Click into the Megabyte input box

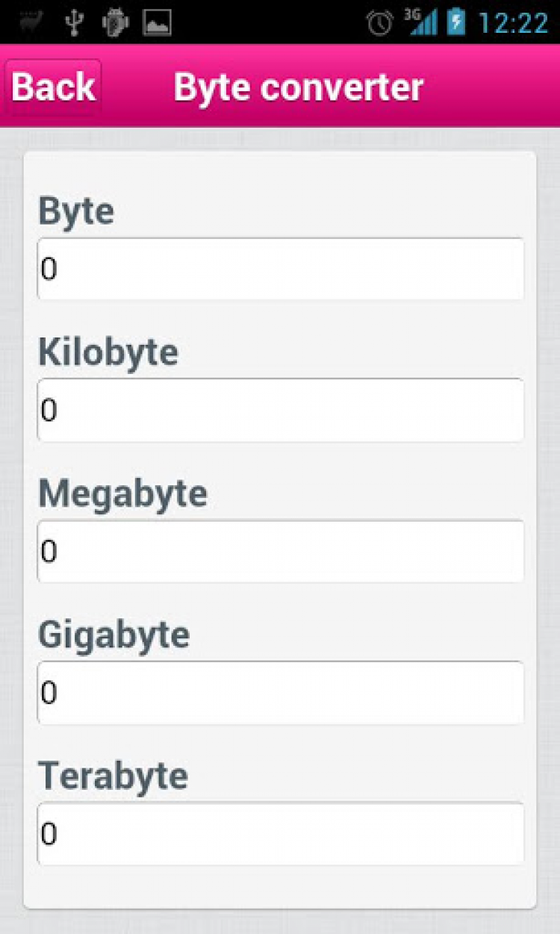point(281,551)
